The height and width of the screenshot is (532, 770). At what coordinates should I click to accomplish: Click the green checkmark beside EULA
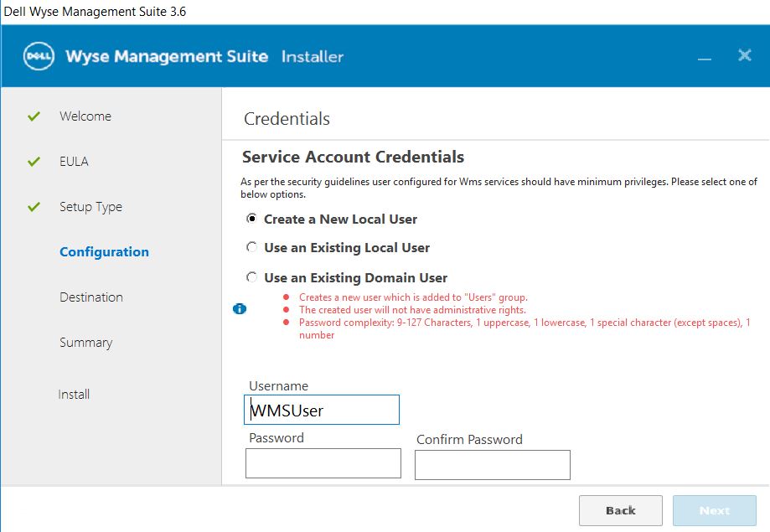coord(34,162)
